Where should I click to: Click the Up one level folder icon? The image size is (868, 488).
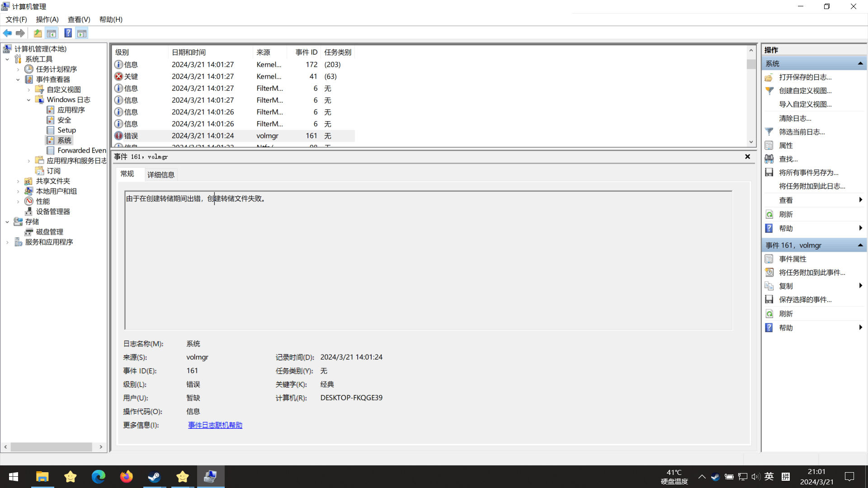coord(38,33)
